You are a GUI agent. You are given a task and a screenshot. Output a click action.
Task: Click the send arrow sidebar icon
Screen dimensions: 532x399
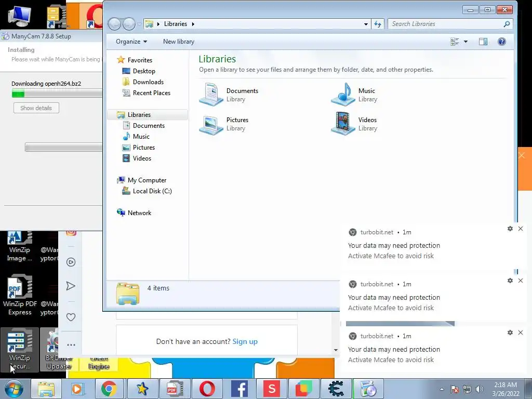71,286
